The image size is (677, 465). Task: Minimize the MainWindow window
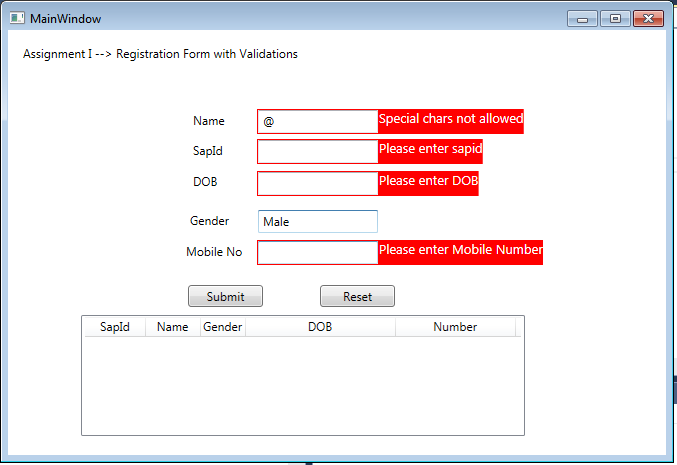582,19
